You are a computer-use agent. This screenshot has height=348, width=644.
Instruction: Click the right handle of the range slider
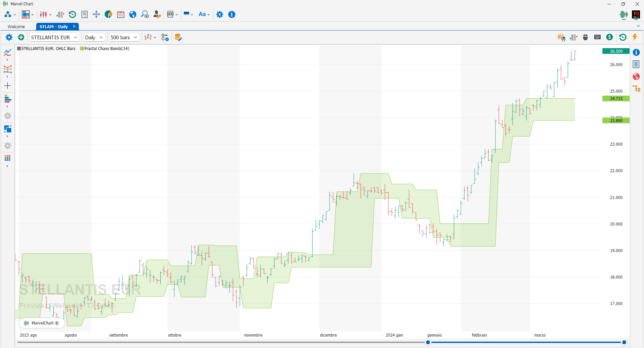click(x=624, y=342)
